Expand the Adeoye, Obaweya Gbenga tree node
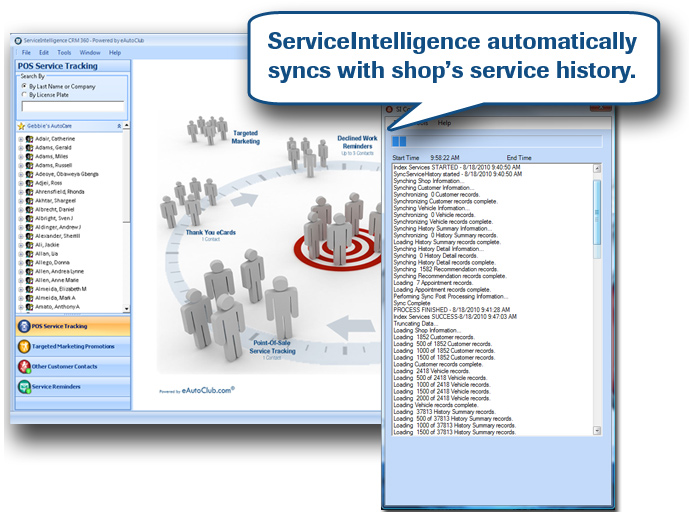 point(21,174)
